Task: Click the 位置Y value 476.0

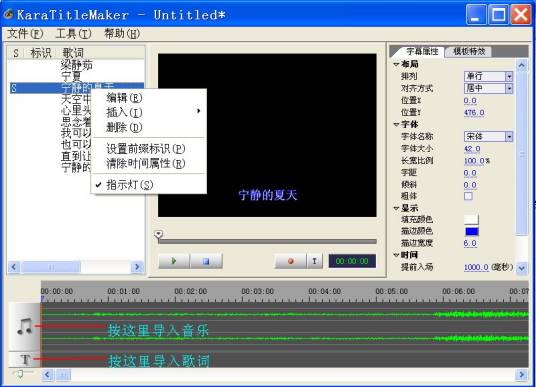Action: point(474,112)
